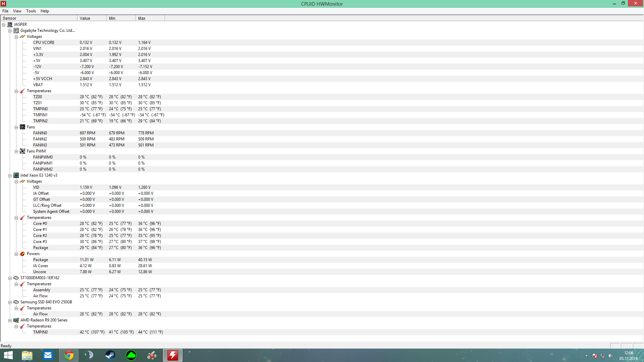Open the green cloud app in taskbar
The height and width of the screenshot is (362, 644).
point(131,355)
